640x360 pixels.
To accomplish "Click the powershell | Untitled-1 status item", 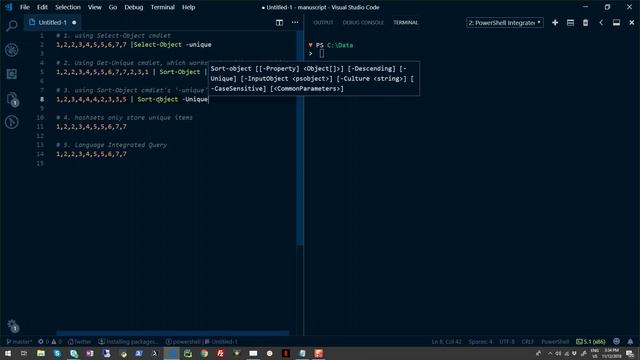I will click(201, 341).
